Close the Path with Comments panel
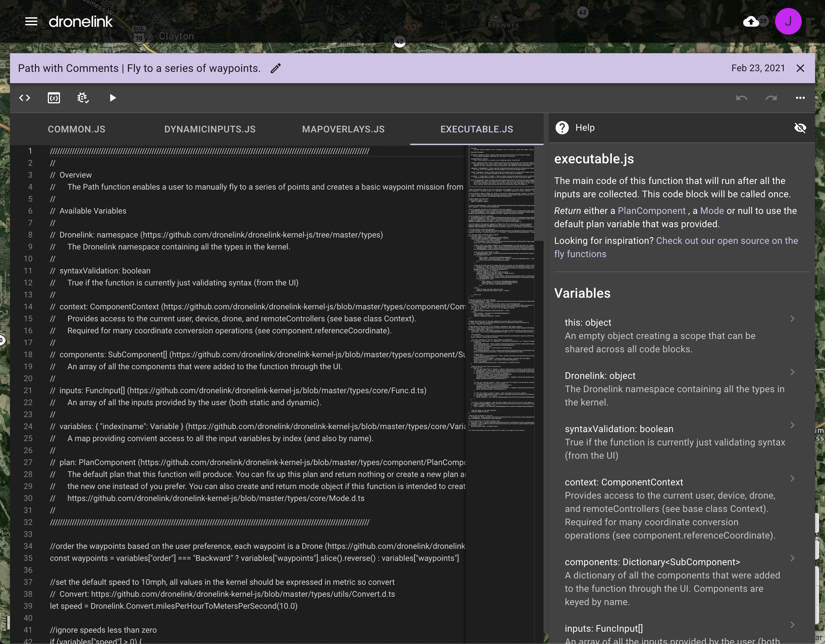The width and height of the screenshot is (825, 644). 800,68
